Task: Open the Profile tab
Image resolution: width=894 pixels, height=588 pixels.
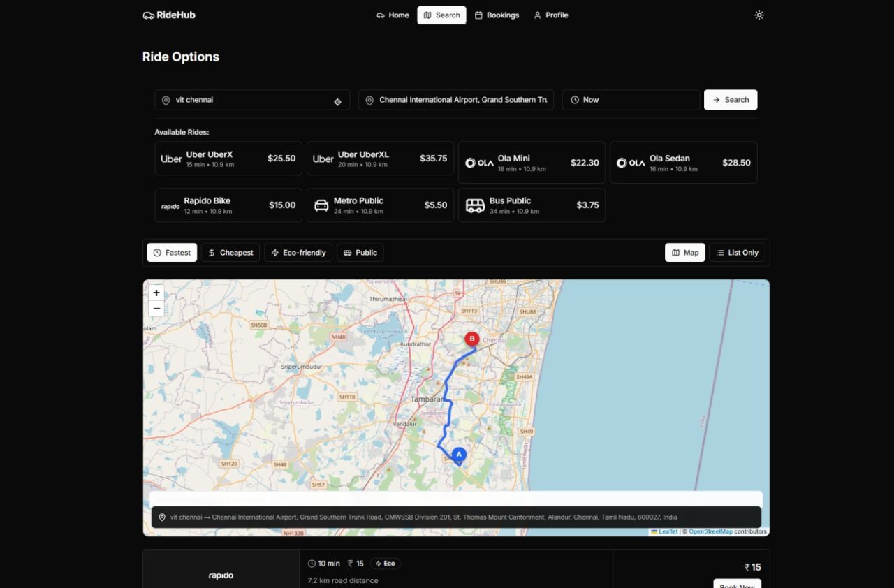Action: (550, 15)
